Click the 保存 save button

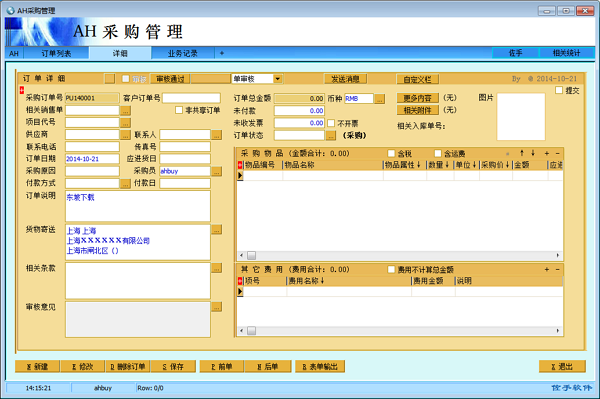pos(173,366)
